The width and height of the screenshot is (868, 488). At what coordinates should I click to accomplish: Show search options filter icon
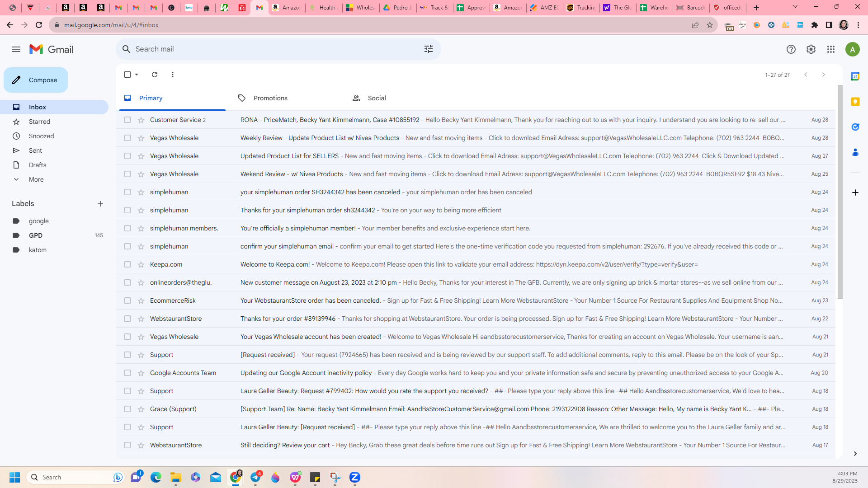pyautogui.click(x=429, y=49)
